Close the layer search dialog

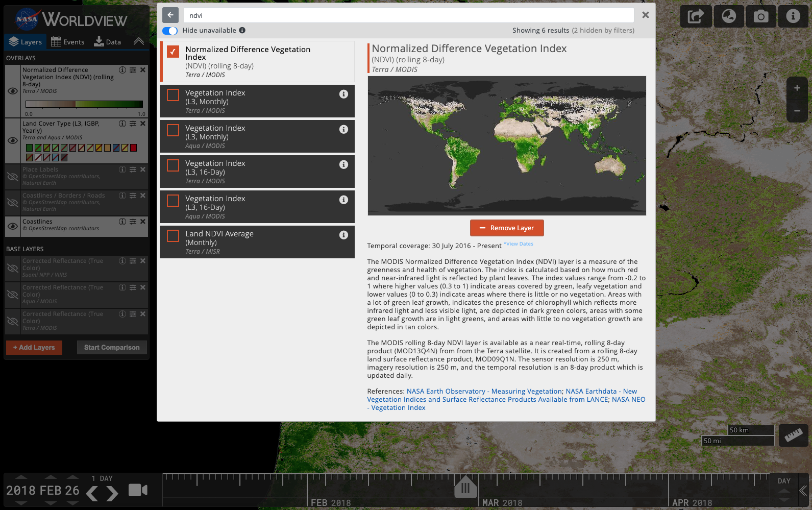click(x=645, y=15)
